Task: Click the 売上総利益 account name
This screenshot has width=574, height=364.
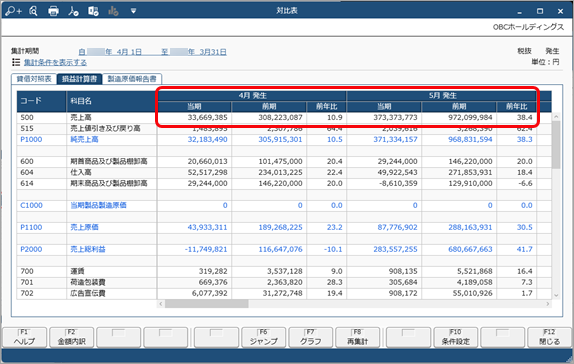Action: (x=88, y=249)
